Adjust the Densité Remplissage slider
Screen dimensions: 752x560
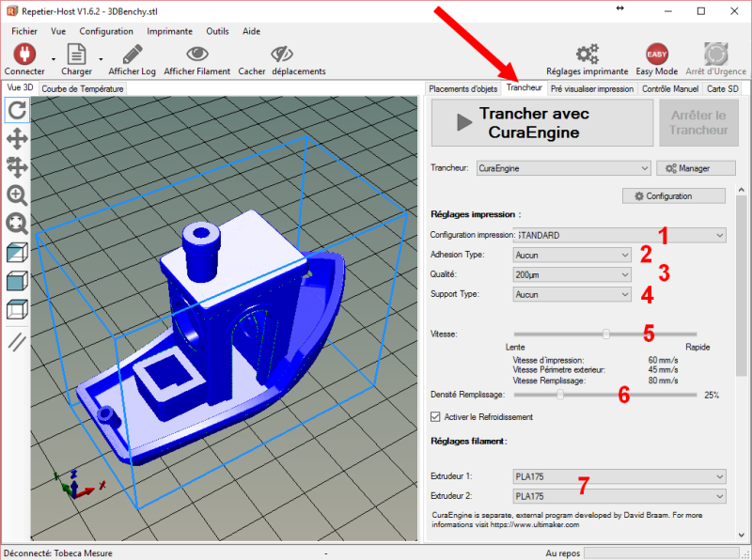pyautogui.click(x=562, y=397)
